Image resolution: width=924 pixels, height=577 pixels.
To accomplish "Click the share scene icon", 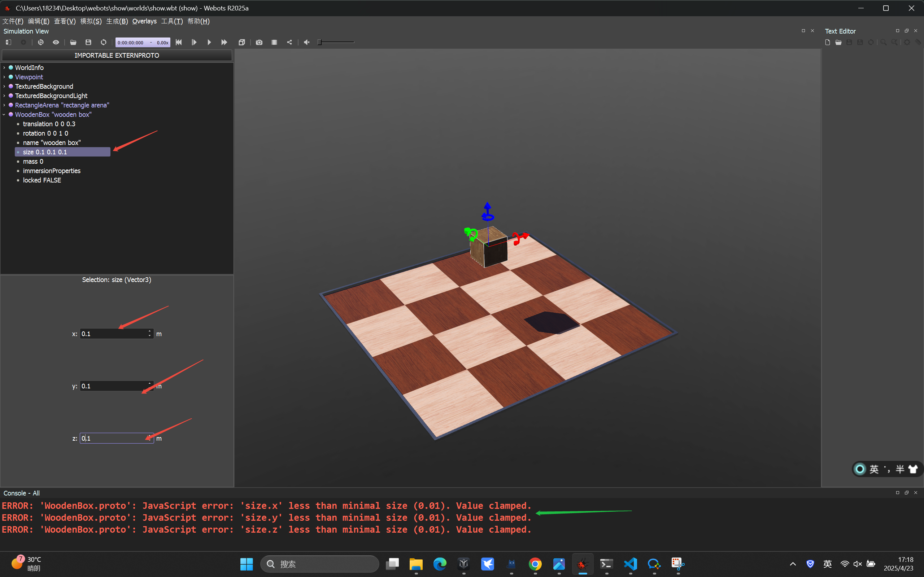I will click(x=289, y=42).
